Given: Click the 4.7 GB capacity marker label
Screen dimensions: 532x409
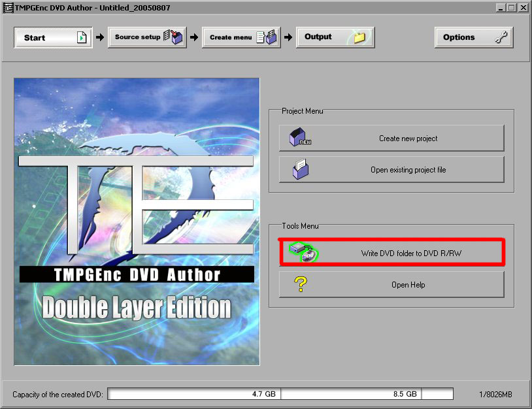Looking at the screenshot, I should click(263, 394).
